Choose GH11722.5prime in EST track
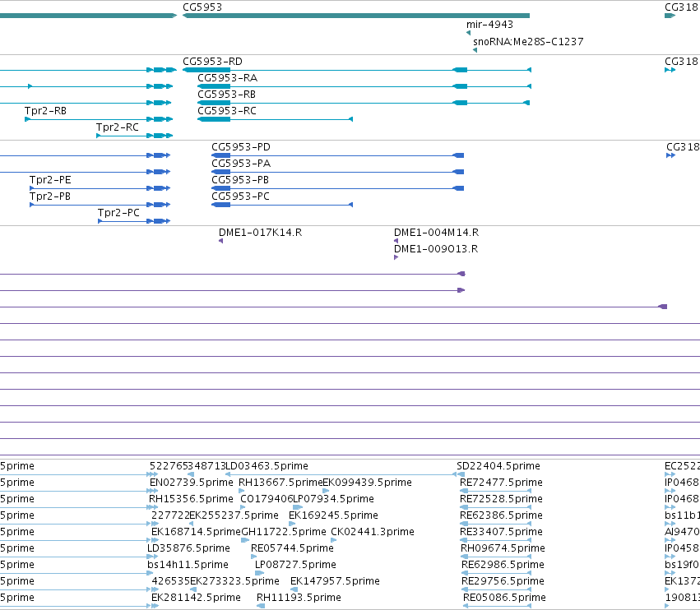This screenshot has height=610, width=700. [x=284, y=532]
